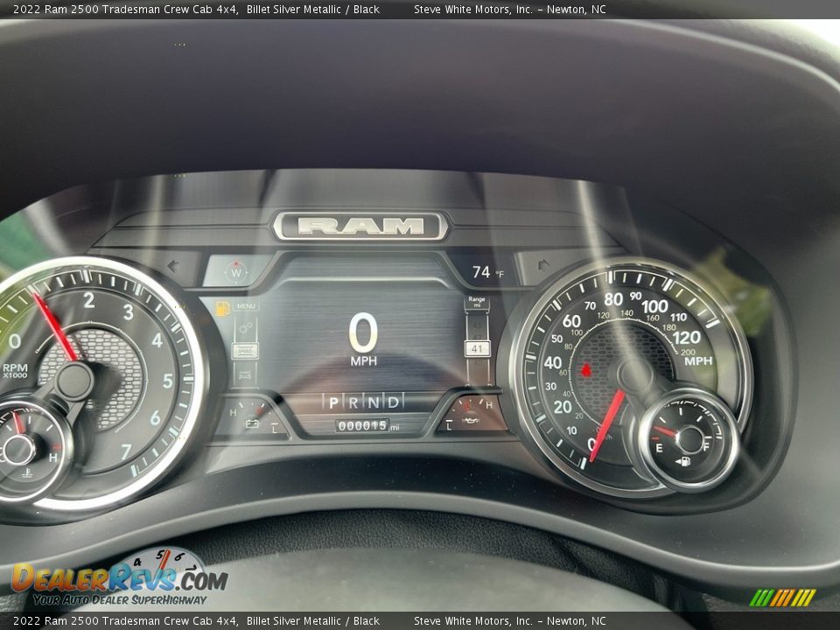Click the digital 0 MPH speed readout

[363, 339]
